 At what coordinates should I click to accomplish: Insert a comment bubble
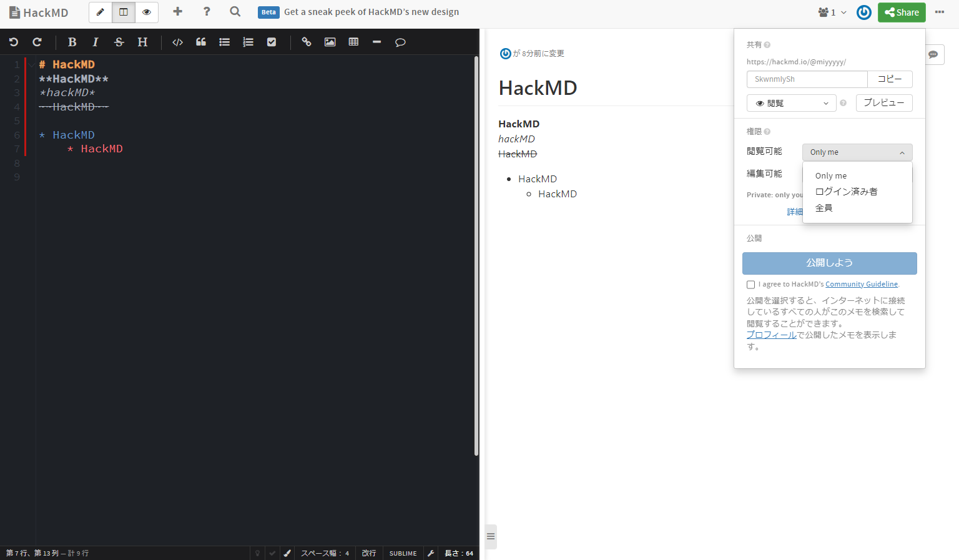(400, 42)
